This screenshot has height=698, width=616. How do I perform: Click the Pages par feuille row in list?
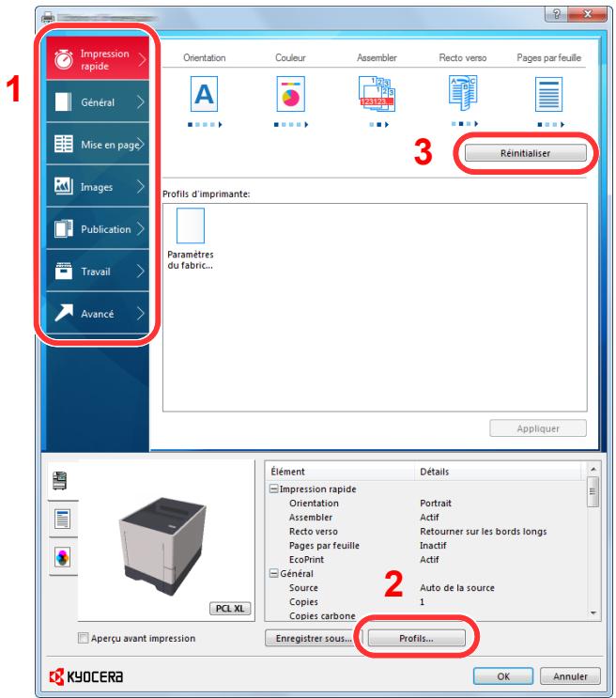point(425,545)
